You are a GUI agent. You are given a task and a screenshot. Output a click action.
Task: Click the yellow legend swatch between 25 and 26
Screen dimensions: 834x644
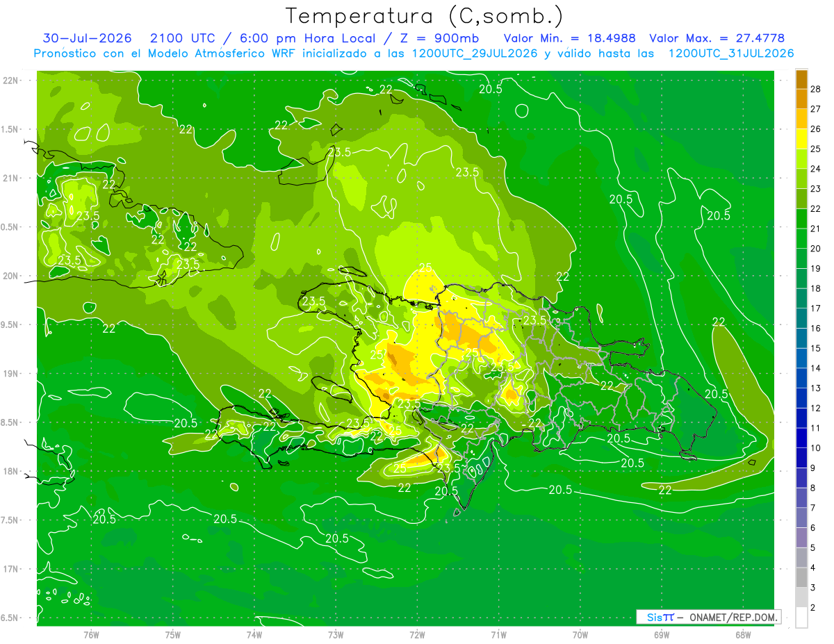(801, 139)
